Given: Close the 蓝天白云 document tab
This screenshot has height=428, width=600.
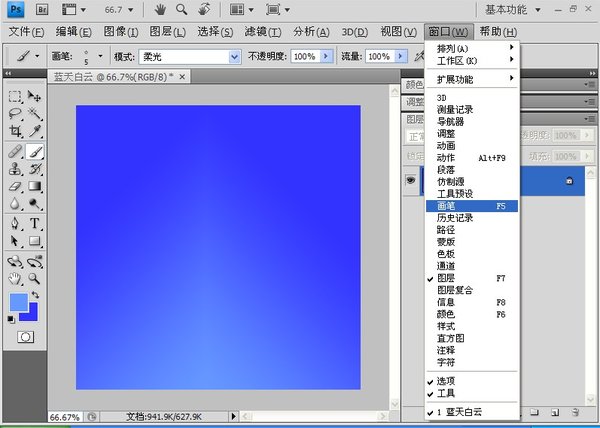Looking at the screenshot, I should (182, 77).
